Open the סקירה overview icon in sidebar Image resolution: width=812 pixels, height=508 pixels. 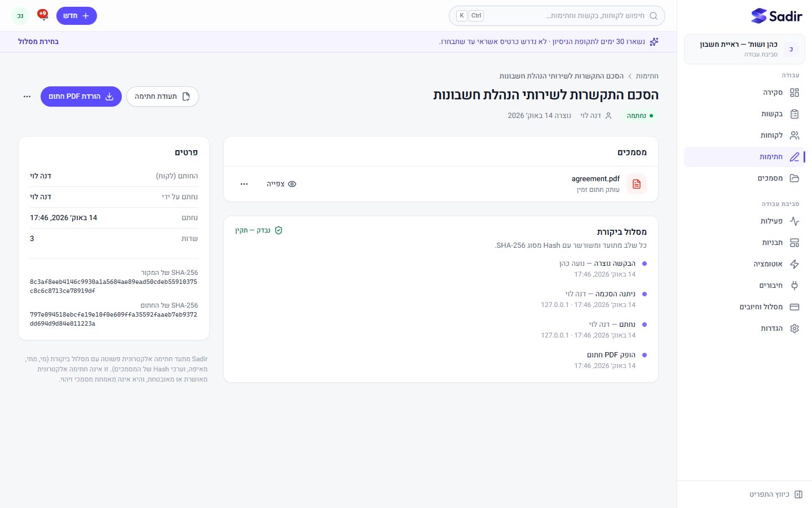pos(795,93)
